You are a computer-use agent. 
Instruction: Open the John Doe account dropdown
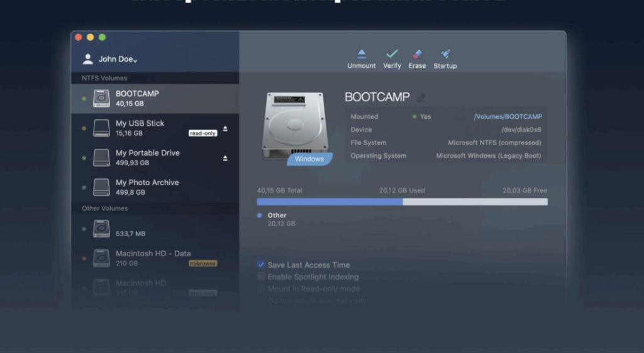118,59
